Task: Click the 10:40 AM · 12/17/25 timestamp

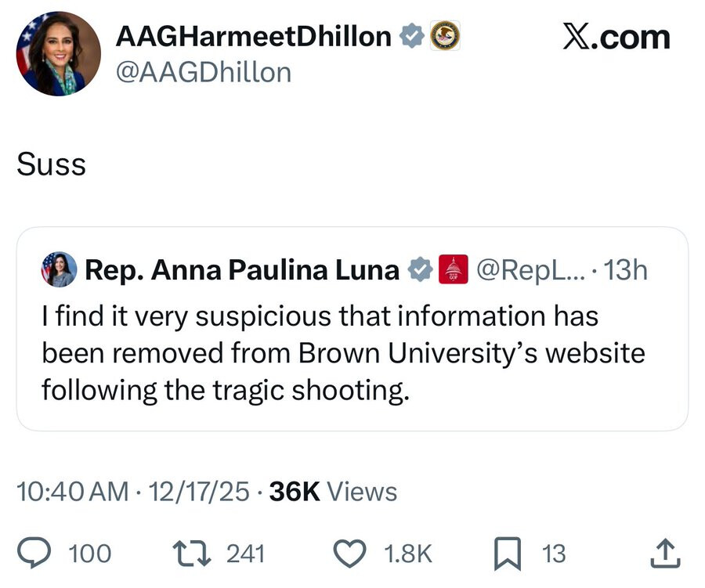Action: tap(134, 492)
